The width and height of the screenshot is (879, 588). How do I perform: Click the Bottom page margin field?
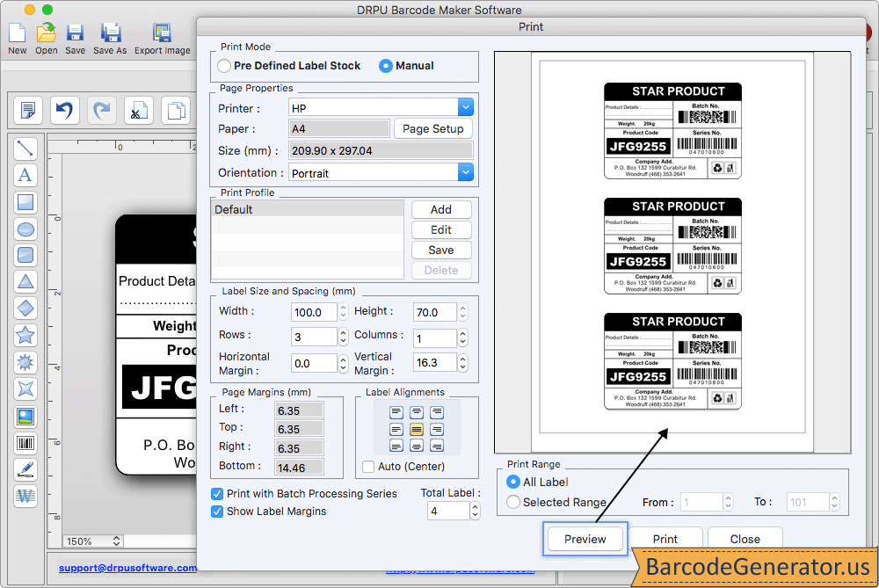coord(299,468)
